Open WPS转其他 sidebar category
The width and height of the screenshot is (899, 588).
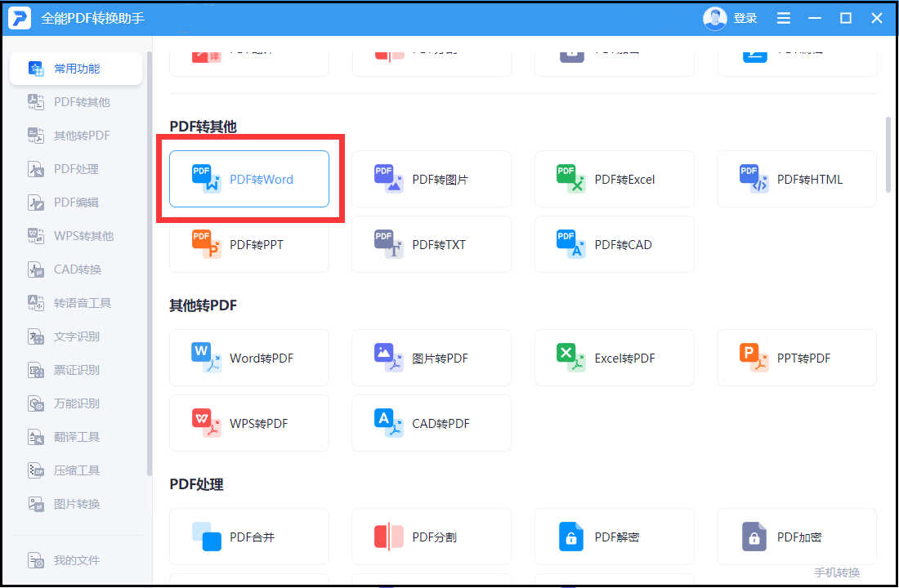coord(76,236)
